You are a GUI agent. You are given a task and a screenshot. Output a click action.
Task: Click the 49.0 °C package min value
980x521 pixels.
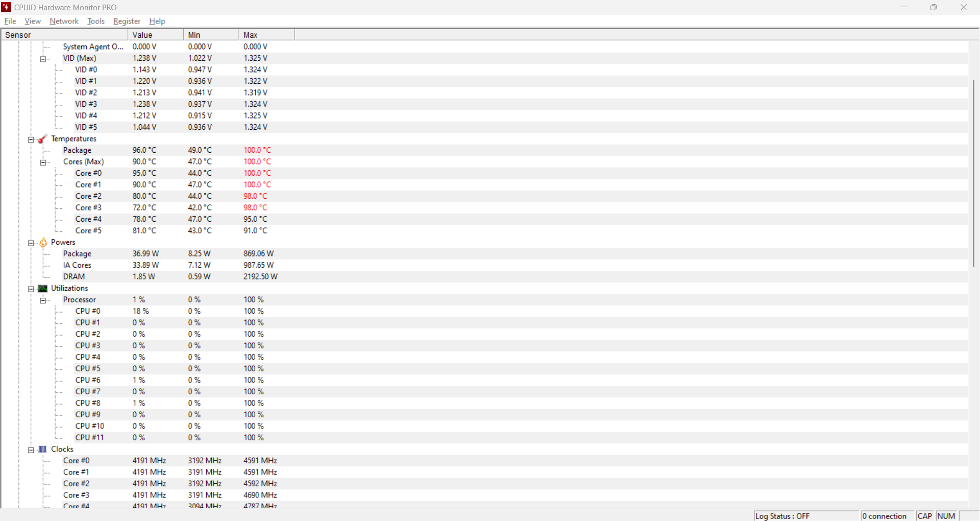pos(200,150)
